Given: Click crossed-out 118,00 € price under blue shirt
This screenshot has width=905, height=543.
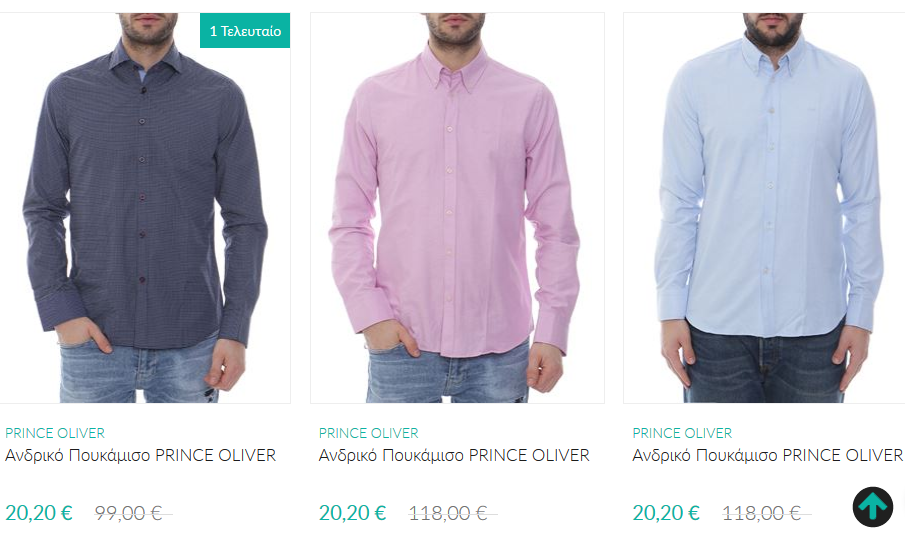Looking at the screenshot, I should [766, 513].
